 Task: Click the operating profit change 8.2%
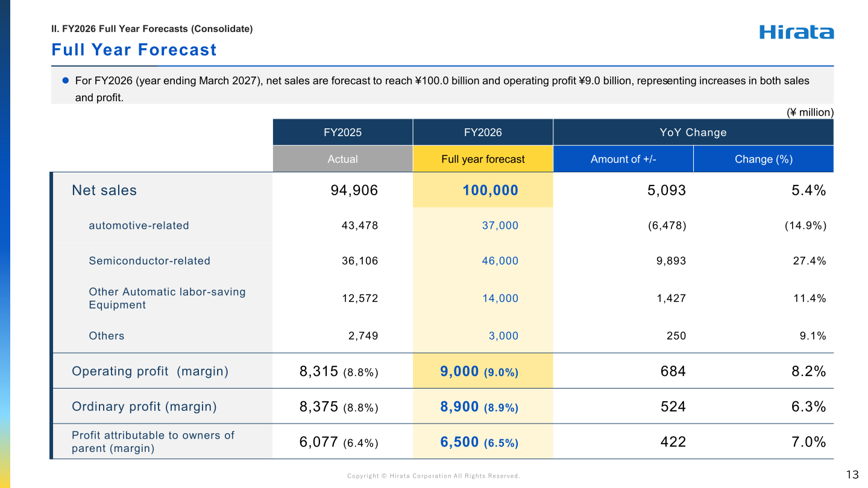coord(809,371)
